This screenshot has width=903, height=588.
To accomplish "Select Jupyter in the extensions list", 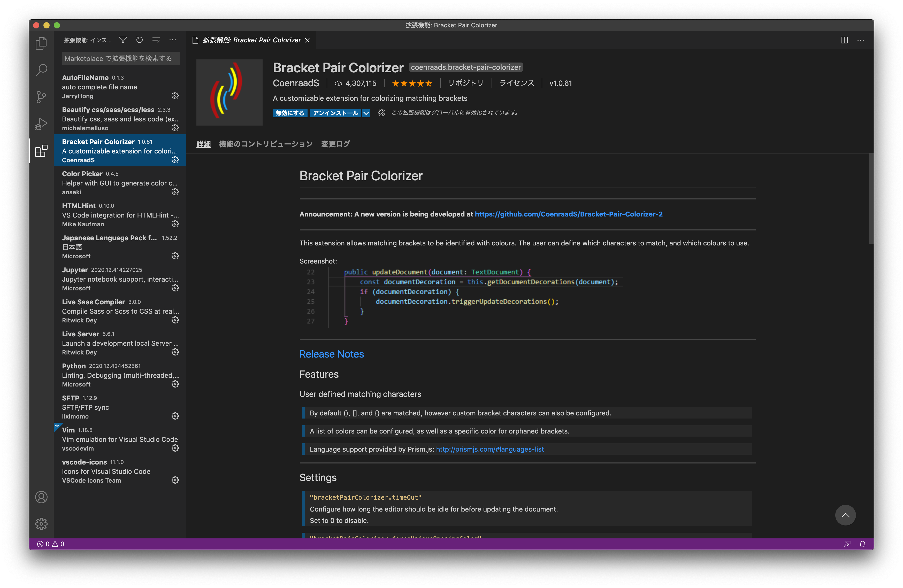I will point(120,279).
